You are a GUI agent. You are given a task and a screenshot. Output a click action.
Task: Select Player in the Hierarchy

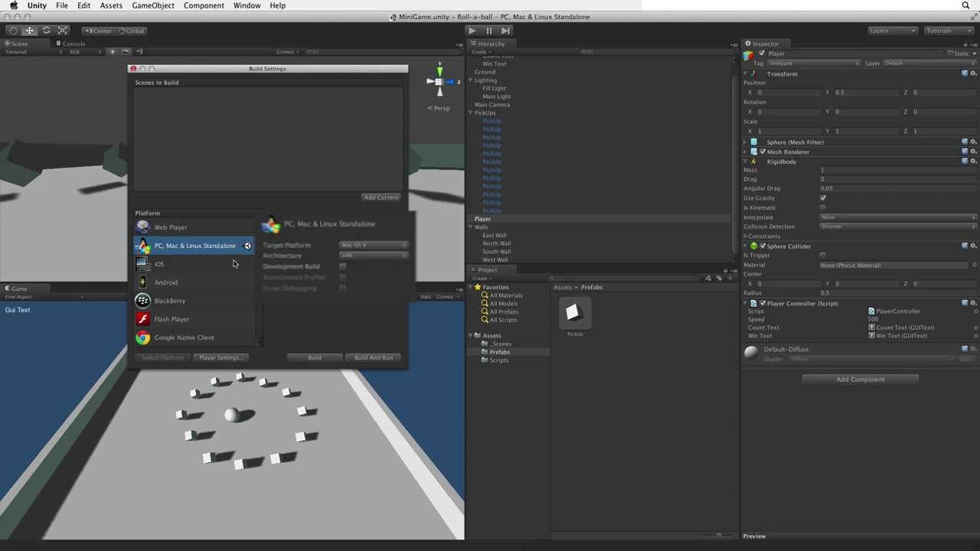482,219
